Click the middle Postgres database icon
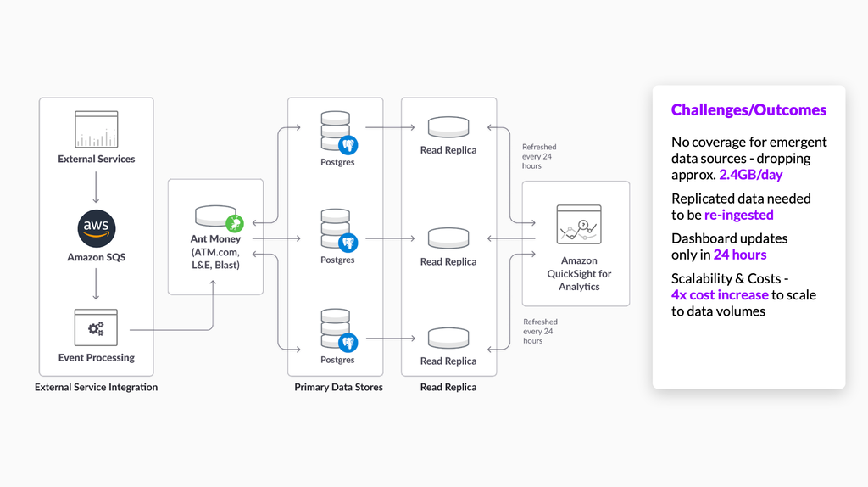 pos(339,231)
